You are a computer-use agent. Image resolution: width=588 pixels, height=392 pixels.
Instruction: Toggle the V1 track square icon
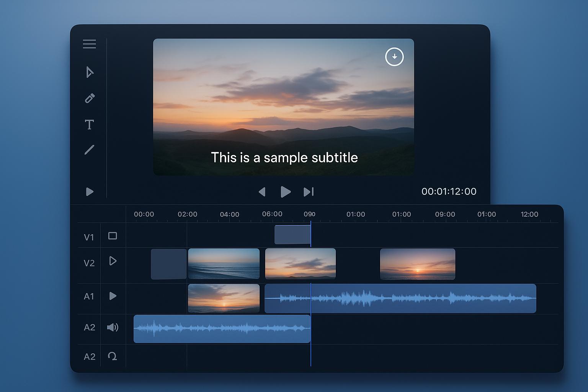113,236
